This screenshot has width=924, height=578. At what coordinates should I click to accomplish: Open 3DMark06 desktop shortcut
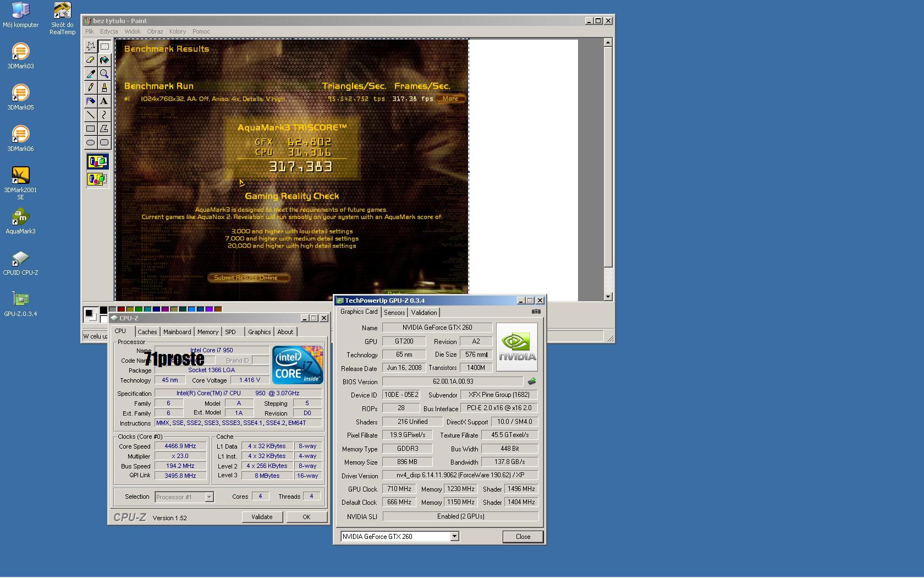click(x=20, y=138)
